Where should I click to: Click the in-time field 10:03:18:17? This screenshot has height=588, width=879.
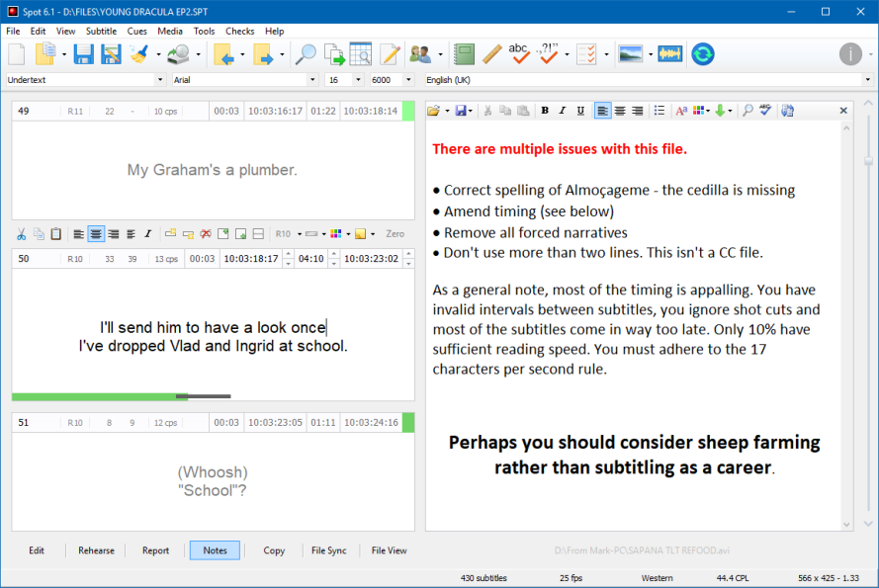tap(250, 259)
